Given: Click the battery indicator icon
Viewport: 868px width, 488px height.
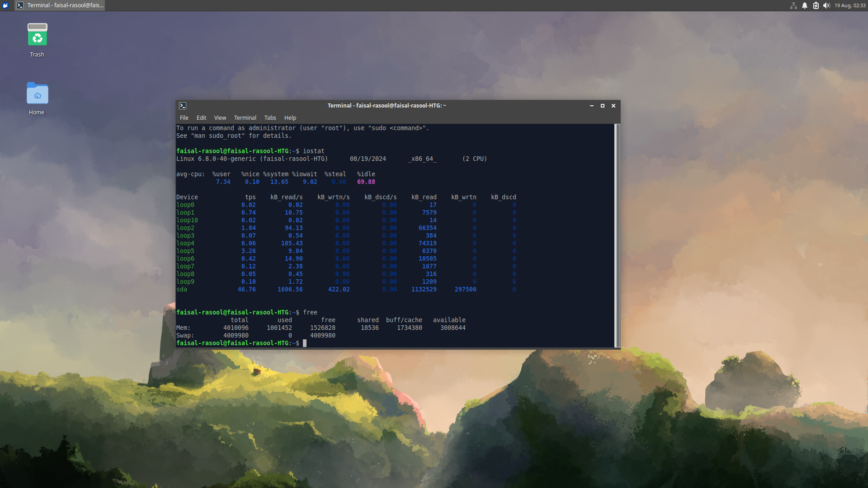Looking at the screenshot, I should click(x=815, y=5).
